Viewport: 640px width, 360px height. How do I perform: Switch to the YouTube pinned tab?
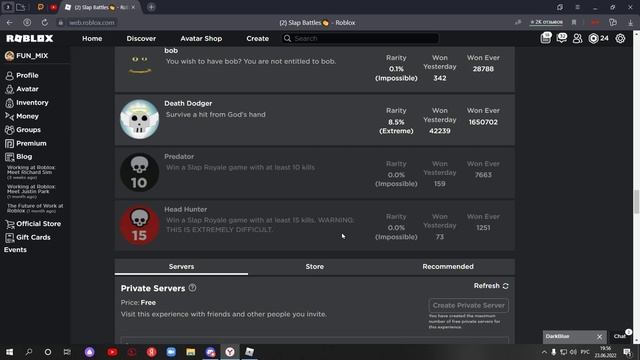click(x=53, y=7)
